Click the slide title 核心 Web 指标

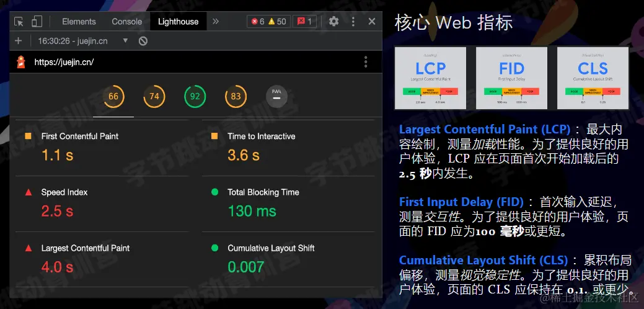pos(454,24)
